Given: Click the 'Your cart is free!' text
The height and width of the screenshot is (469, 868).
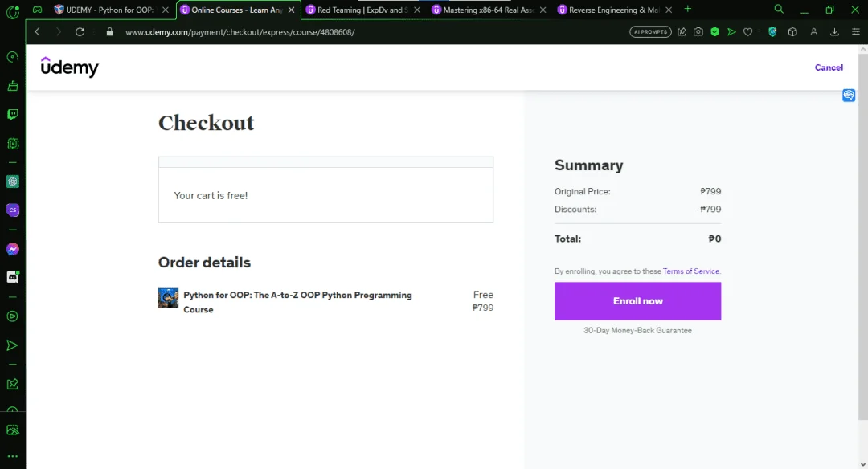Looking at the screenshot, I should click(x=211, y=195).
